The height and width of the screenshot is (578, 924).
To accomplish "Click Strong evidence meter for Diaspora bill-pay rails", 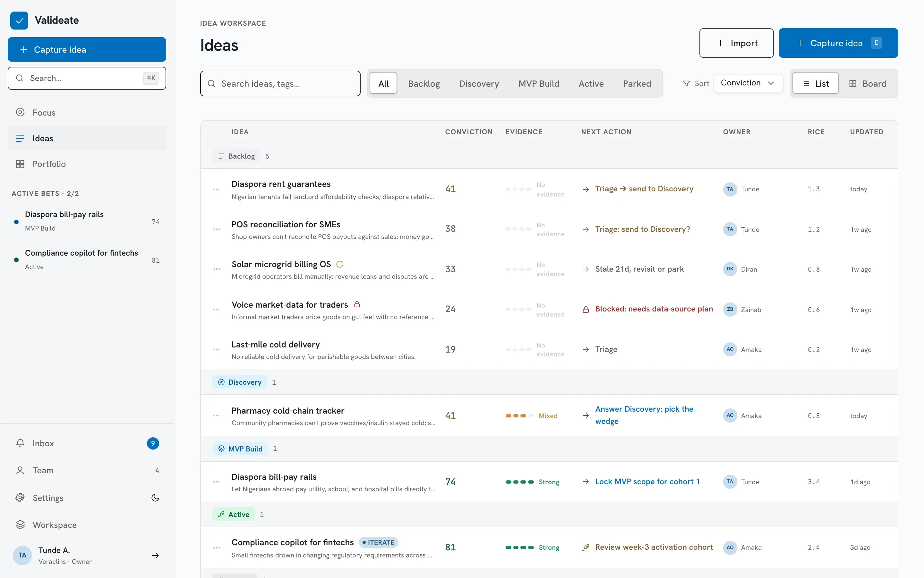I will pos(532,482).
